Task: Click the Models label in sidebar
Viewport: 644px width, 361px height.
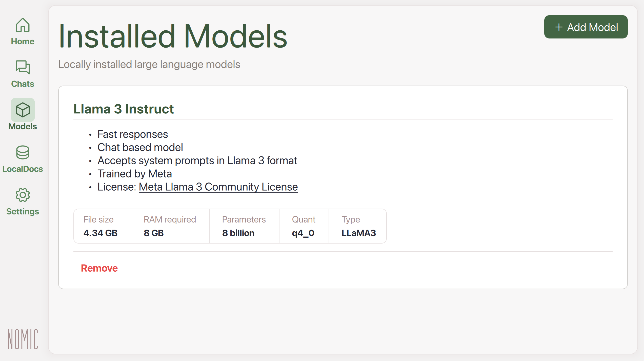Action: click(23, 126)
